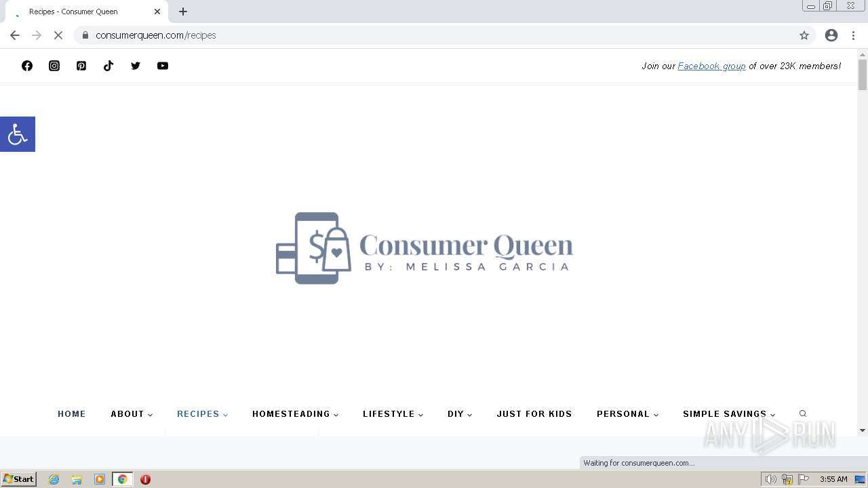Open the red Opera taskbar icon

point(145,479)
